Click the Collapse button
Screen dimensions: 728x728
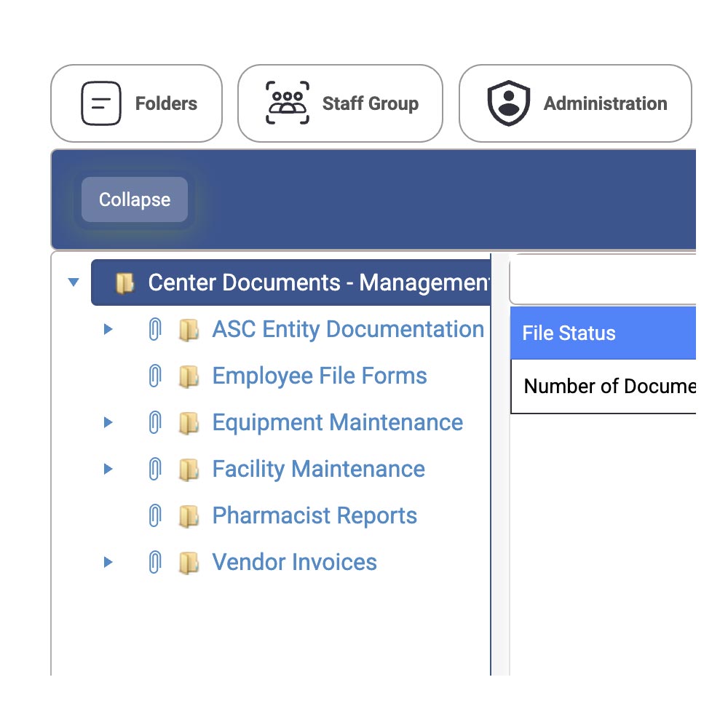[x=135, y=199]
